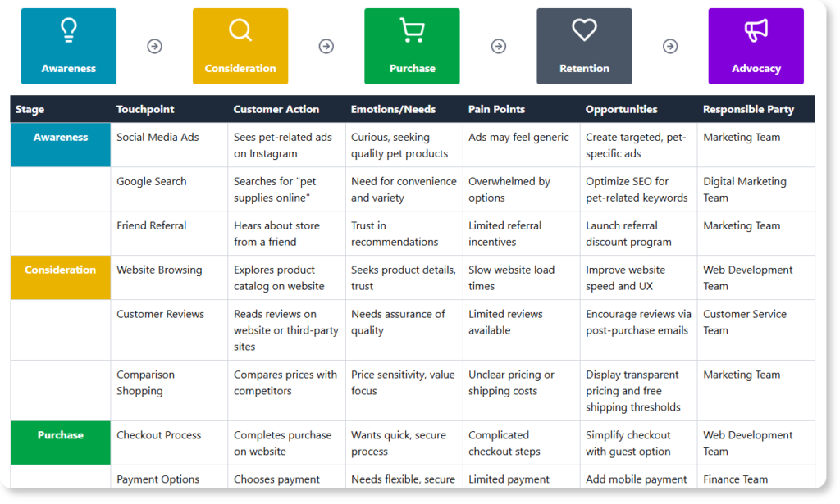Image resolution: width=840 pixels, height=504 pixels.
Task: Click the blue Awareness stage cell
Action: pos(61,144)
